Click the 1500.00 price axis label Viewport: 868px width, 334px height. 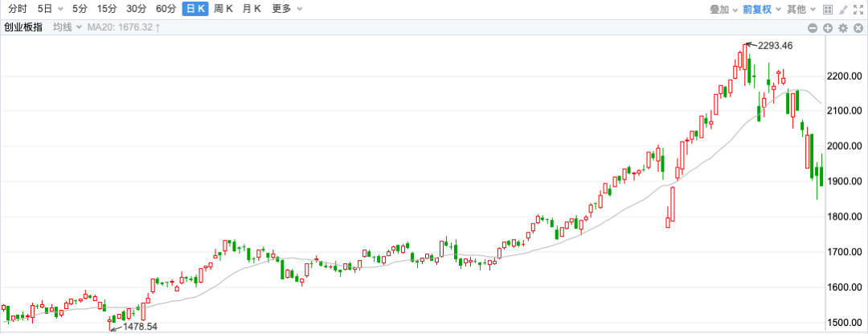click(x=844, y=323)
